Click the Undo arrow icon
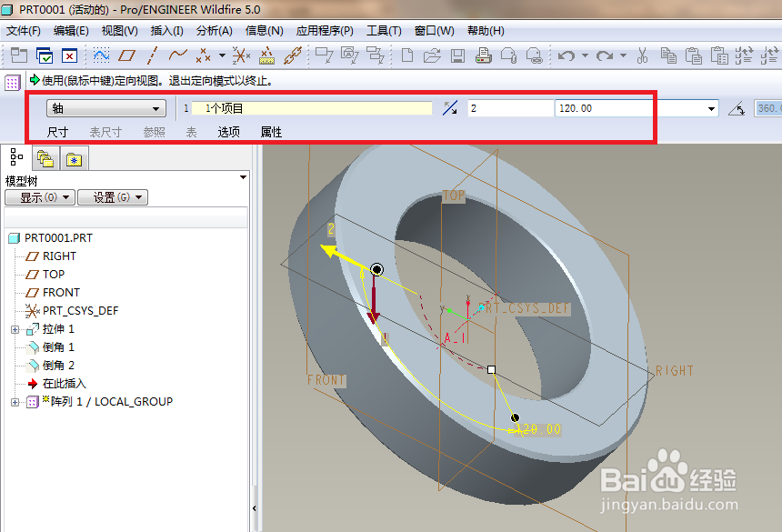 pyautogui.click(x=566, y=55)
